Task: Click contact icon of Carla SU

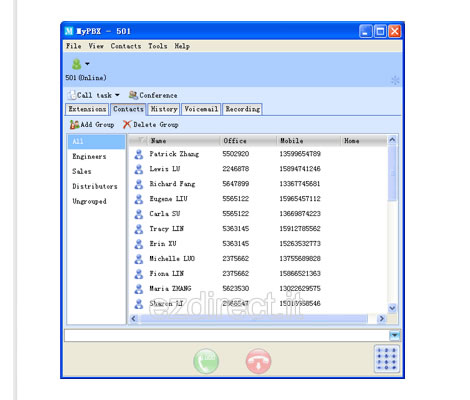Action: point(139,214)
